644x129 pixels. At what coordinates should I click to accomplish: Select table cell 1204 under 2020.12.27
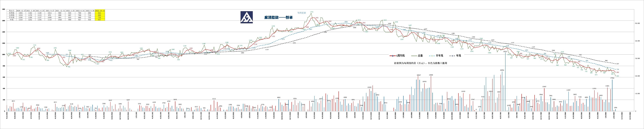pyautogui.click(x=21, y=13)
